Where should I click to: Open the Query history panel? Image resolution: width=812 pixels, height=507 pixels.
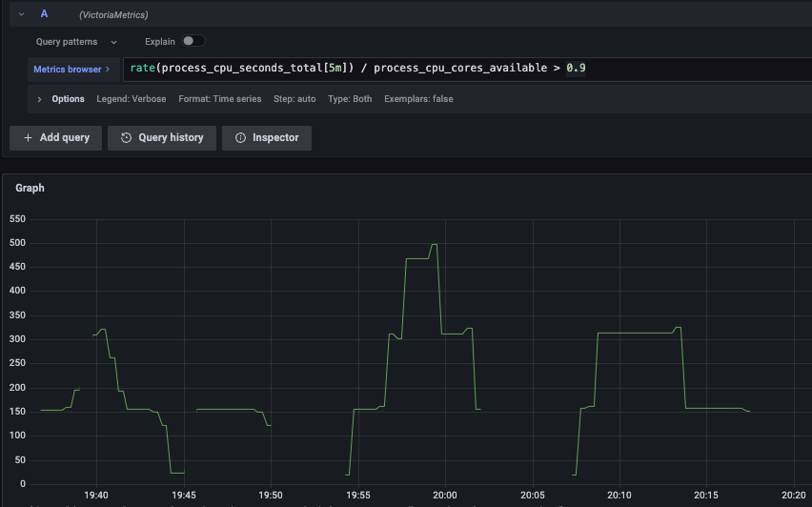tap(162, 138)
